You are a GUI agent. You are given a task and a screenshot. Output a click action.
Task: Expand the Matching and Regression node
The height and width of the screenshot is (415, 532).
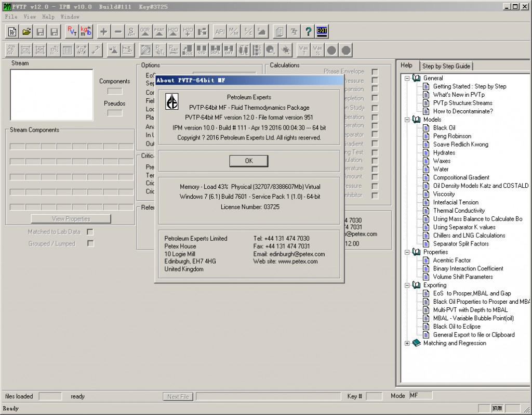point(407,343)
